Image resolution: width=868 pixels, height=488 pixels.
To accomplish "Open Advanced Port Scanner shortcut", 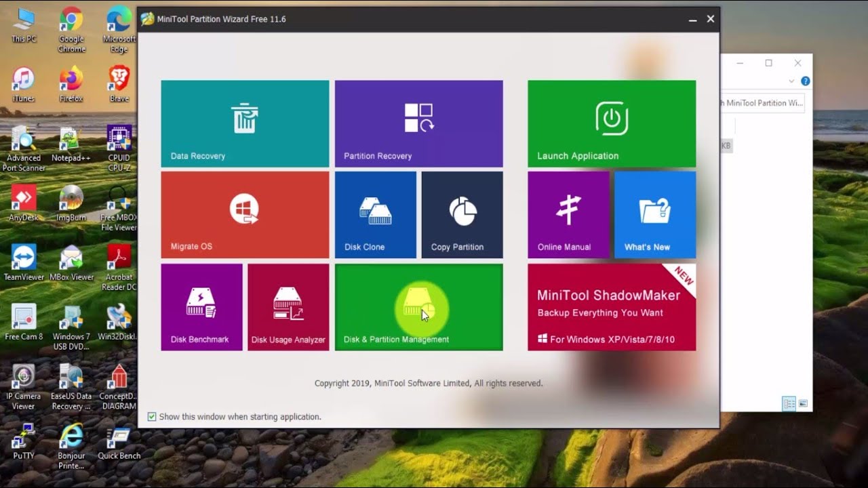I will (x=24, y=149).
